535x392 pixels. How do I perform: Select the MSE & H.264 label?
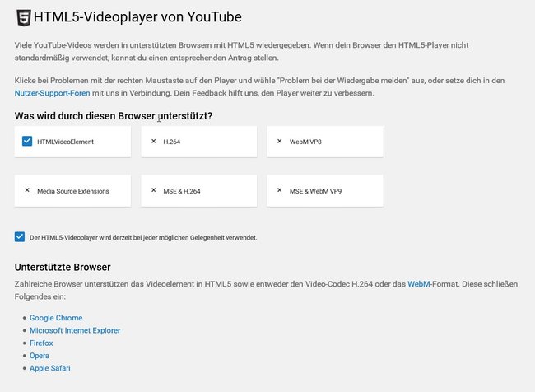click(x=182, y=191)
